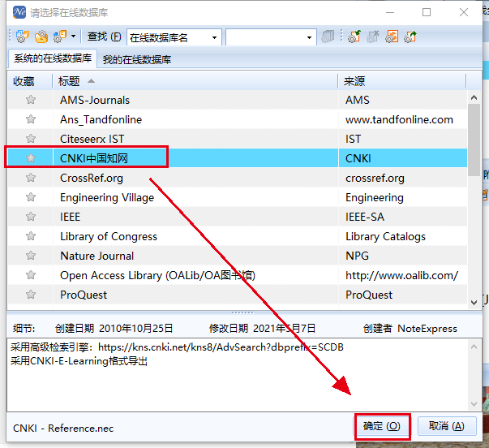489x448 pixels.
Task: Click the gear folder toolbar icon
Action: point(41,37)
